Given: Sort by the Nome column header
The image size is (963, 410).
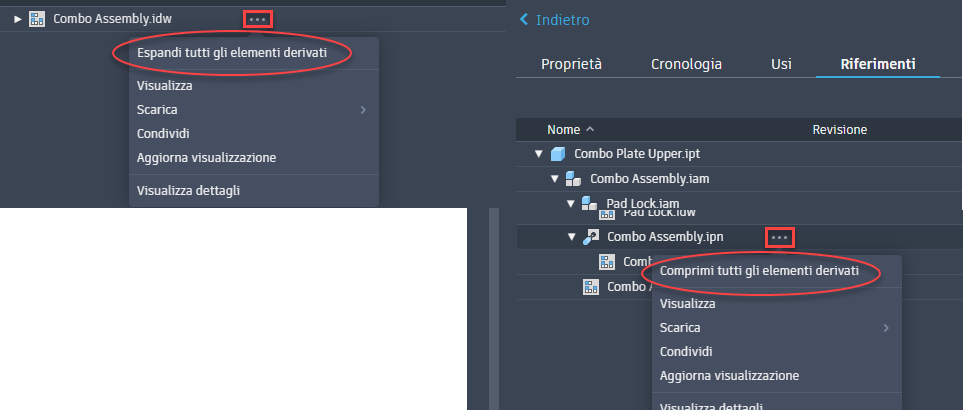Looking at the screenshot, I should pyautogui.click(x=563, y=130).
